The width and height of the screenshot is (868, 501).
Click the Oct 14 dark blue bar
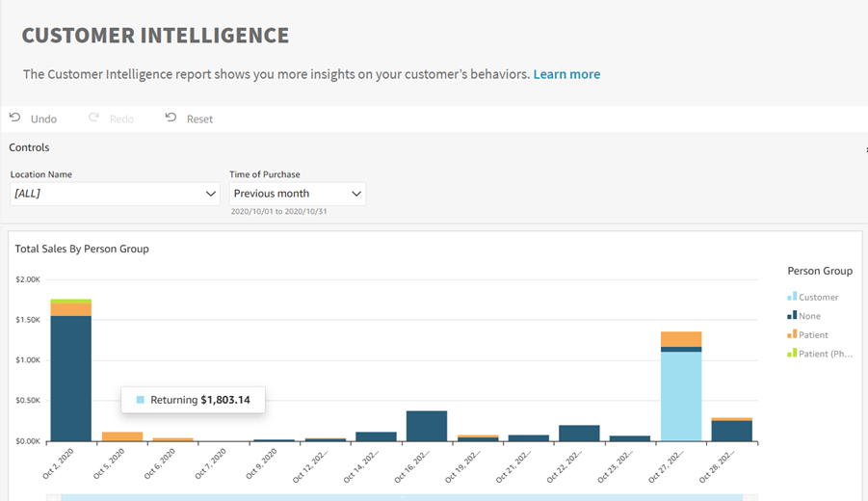(376, 436)
